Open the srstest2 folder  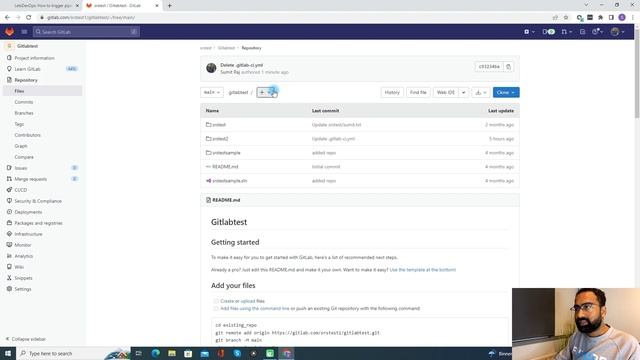click(x=220, y=139)
